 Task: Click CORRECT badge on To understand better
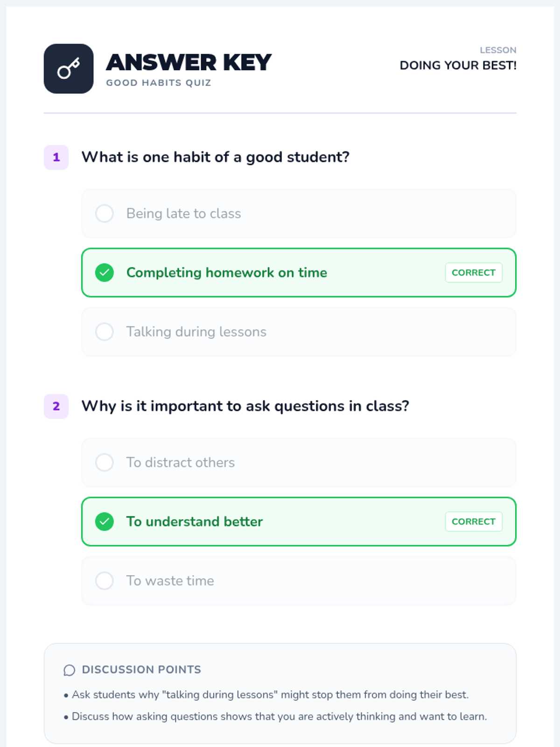[473, 521]
